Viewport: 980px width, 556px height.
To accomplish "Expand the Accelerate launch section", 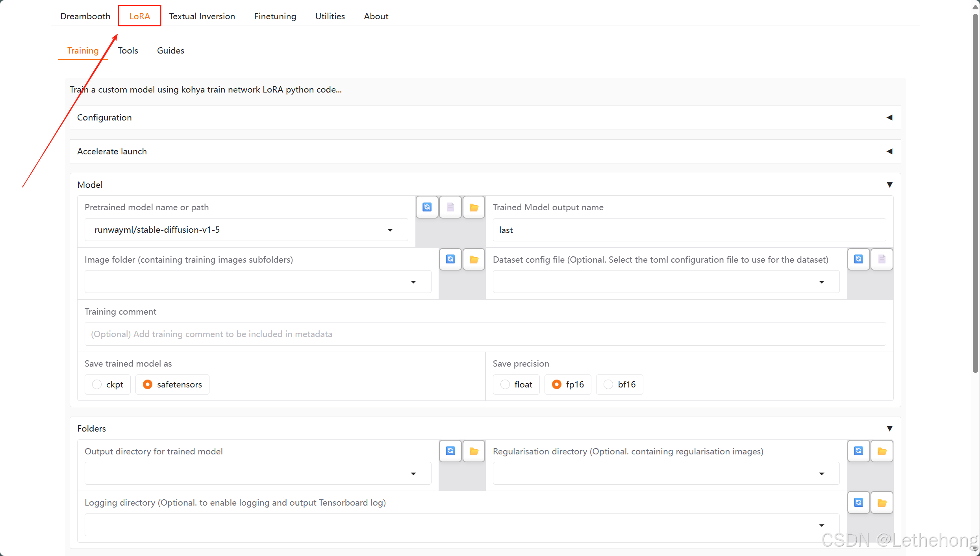I will click(485, 151).
